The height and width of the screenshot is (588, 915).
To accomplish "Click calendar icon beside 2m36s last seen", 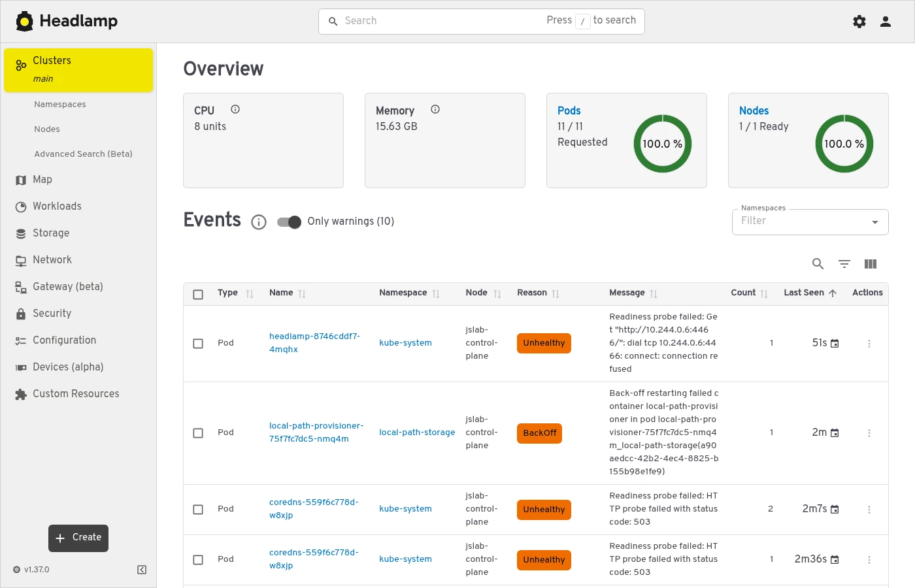I will point(835,560).
